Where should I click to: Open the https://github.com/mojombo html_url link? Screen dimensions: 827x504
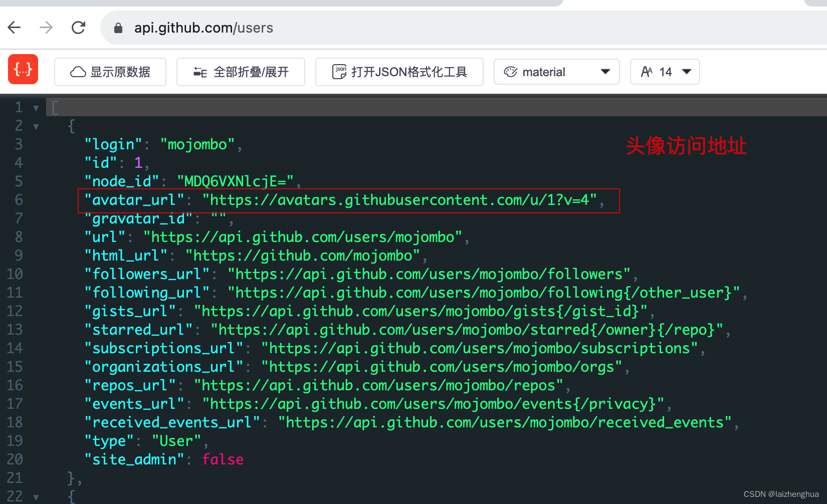pos(303,256)
